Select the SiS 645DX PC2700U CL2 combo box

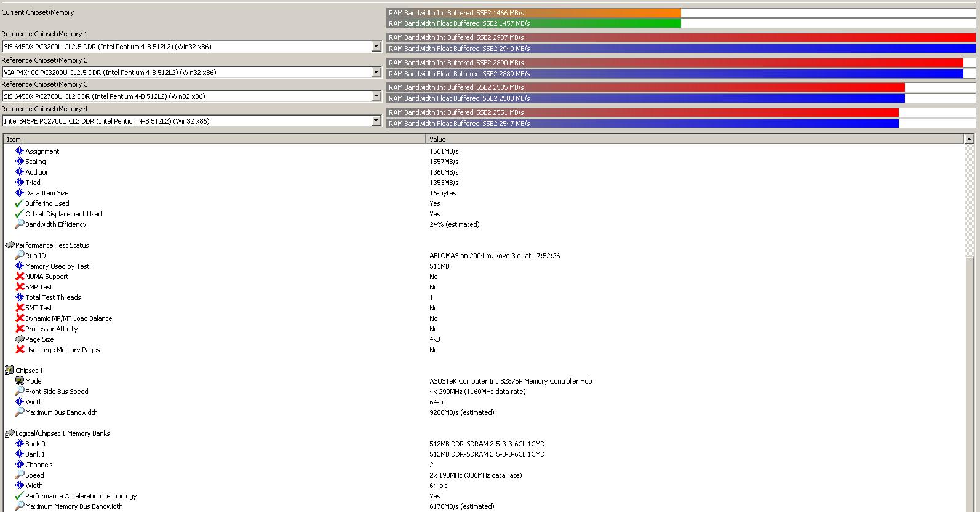point(192,96)
